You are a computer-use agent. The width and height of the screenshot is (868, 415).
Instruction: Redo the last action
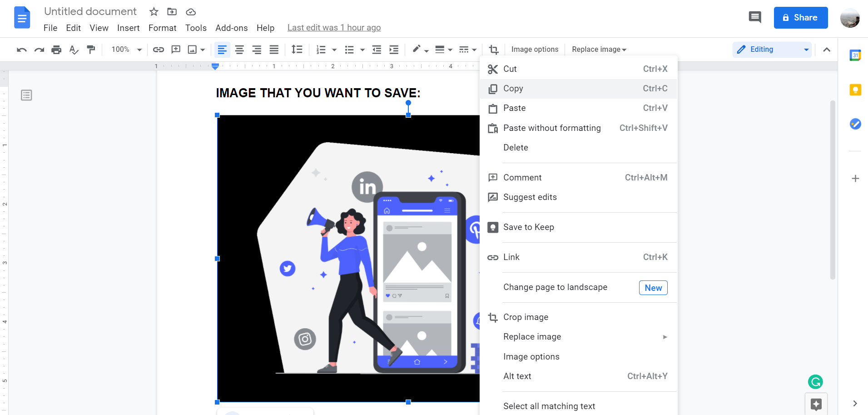[39, 50]
